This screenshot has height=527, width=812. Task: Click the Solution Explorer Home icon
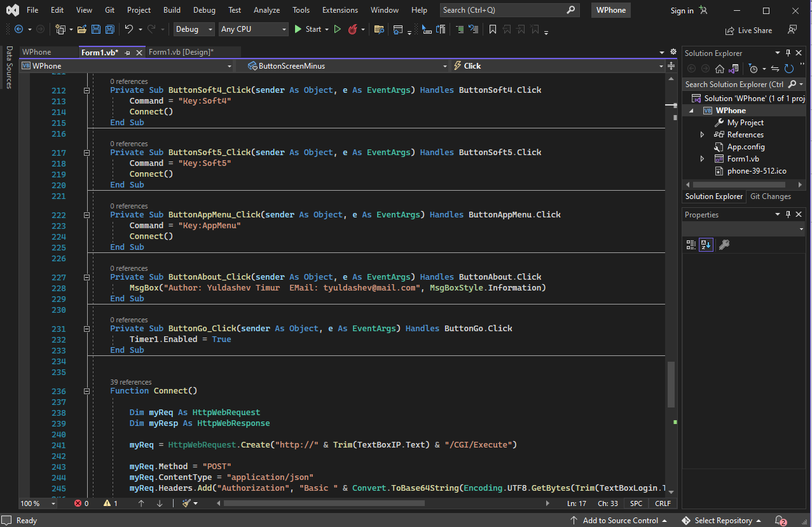click(x=720, y=69)
